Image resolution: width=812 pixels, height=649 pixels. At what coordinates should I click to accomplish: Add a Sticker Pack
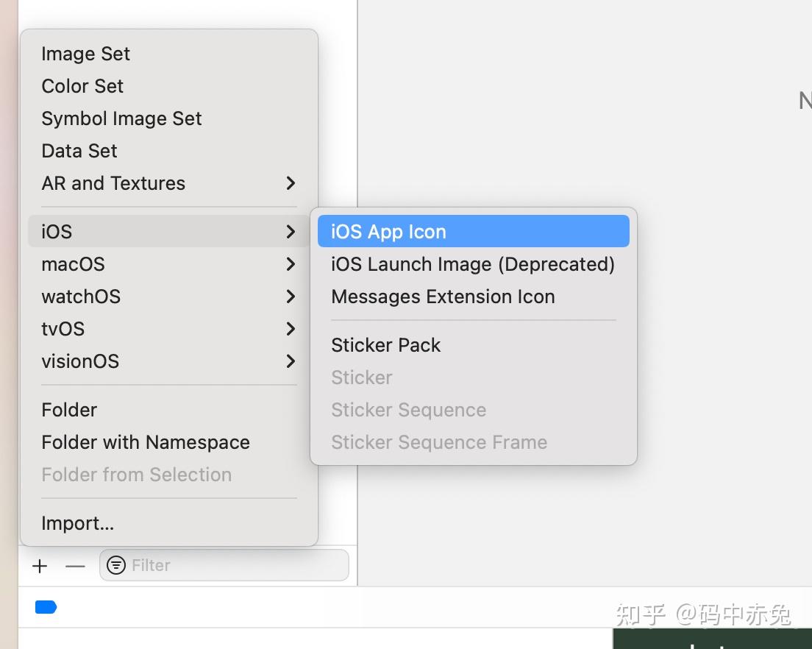[474, 345]
